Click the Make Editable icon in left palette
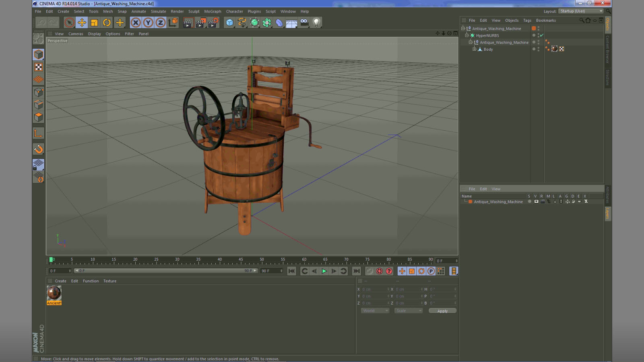The height and width of the screenshot is (362, 644). [39, 39]
